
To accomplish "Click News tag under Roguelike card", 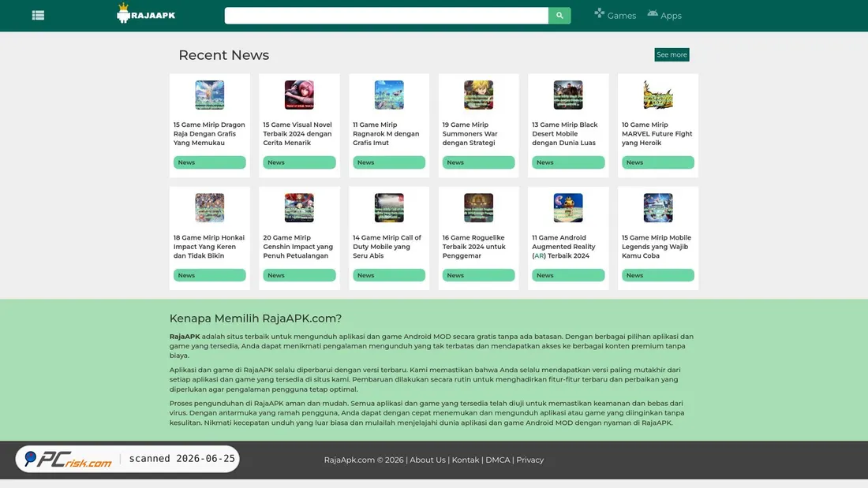I will 478,275.
